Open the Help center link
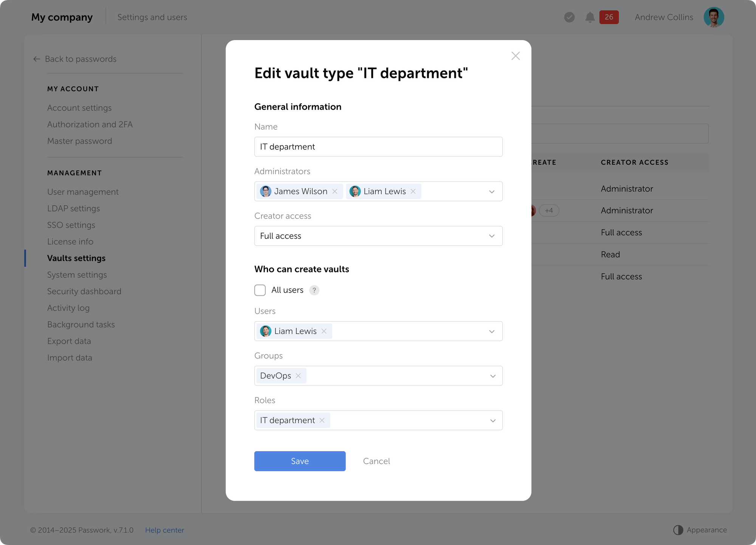Viewport: 756px width, 545px height. pos(164,530)
